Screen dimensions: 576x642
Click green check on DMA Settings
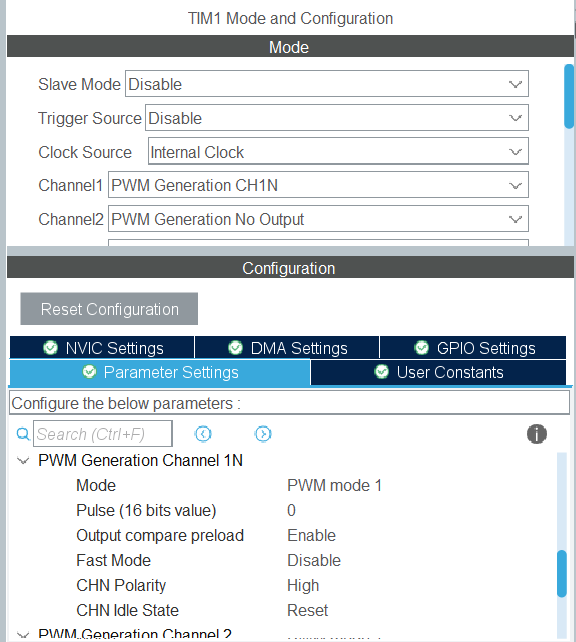235,348
